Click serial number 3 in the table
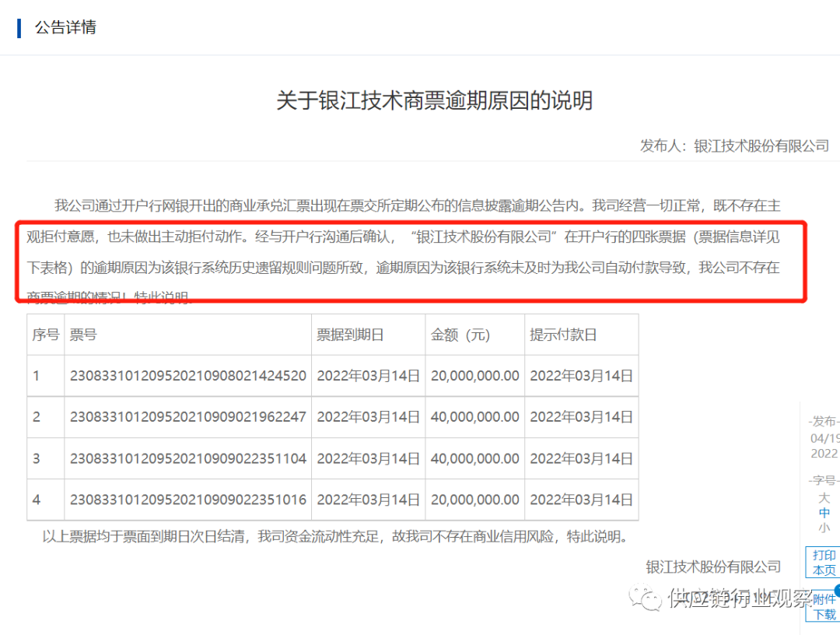The height and width of the screenshot is (635, 840). point(36,458)
